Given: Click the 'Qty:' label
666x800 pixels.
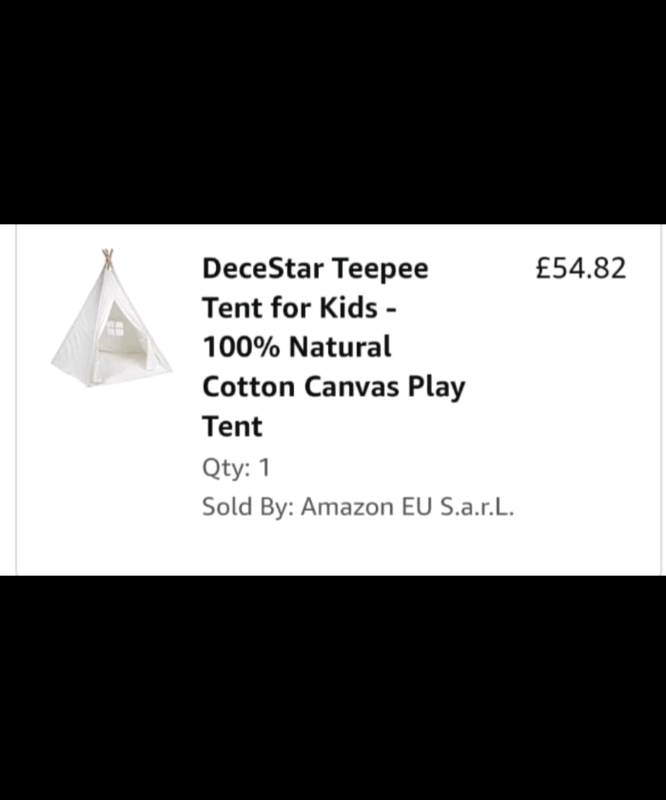Looking at the screenshot, I should (x=226, y=468).
